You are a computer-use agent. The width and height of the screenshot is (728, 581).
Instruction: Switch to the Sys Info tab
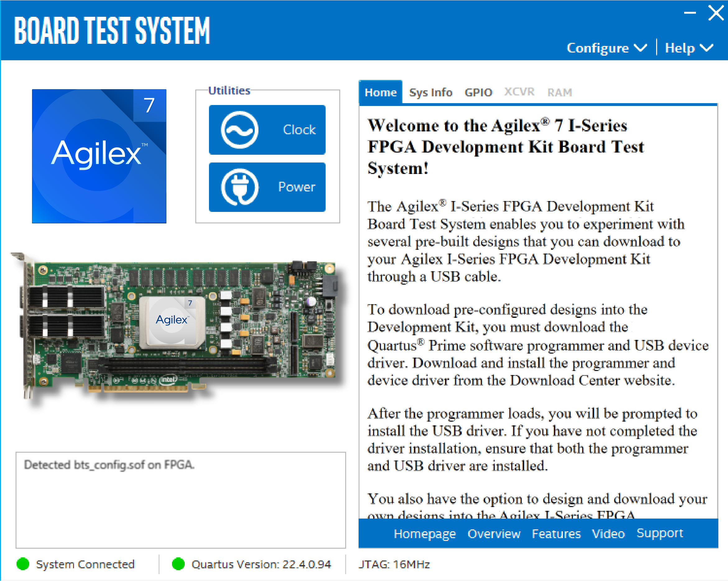430,92
